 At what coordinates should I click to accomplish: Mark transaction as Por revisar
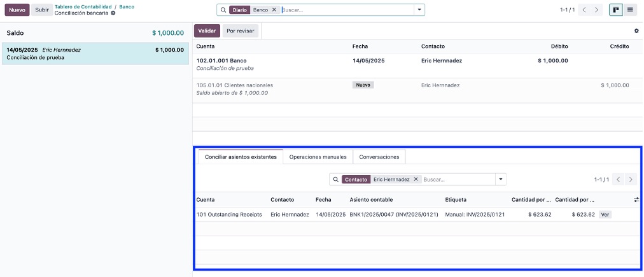[x=241, y=31]
